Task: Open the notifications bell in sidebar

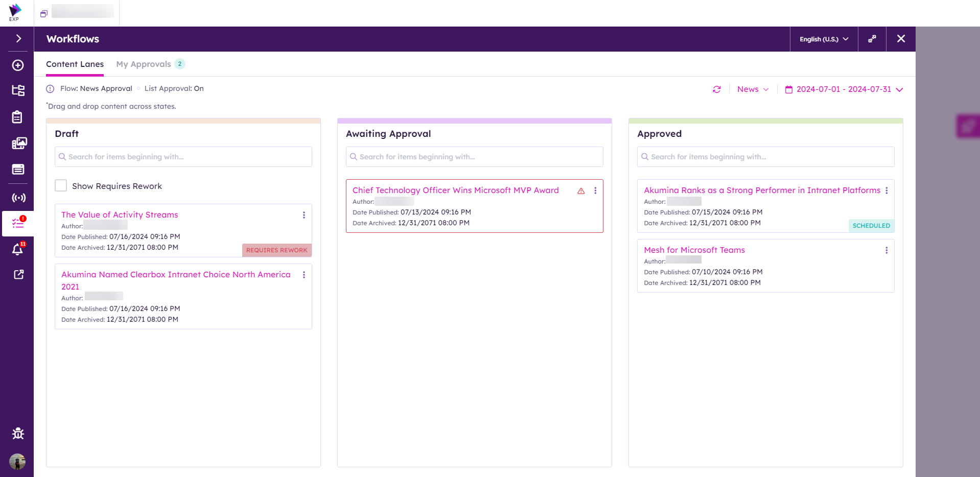Action: pyautogui.click(x=18, y=249)
